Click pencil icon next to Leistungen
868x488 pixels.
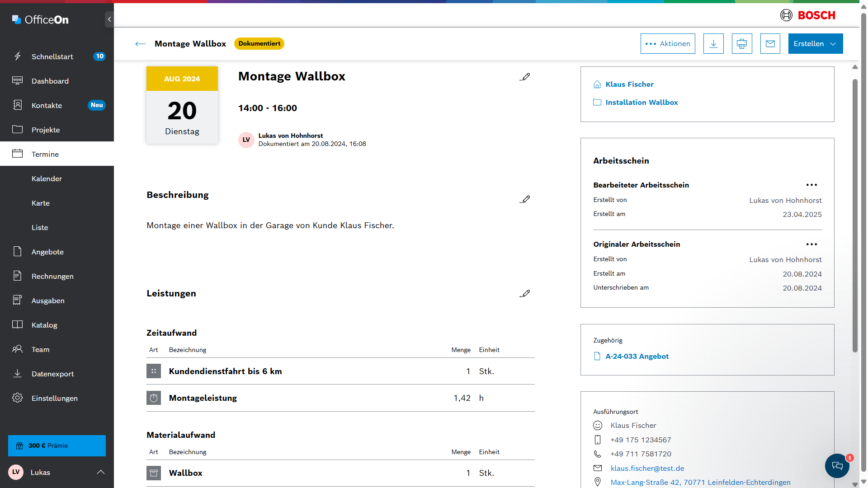525,294
